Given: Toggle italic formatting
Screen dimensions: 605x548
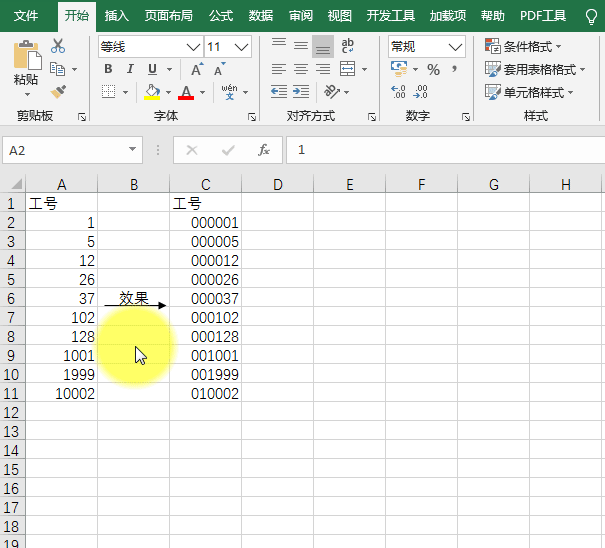Looking at the screenshot, I should [x=130, y=70].
